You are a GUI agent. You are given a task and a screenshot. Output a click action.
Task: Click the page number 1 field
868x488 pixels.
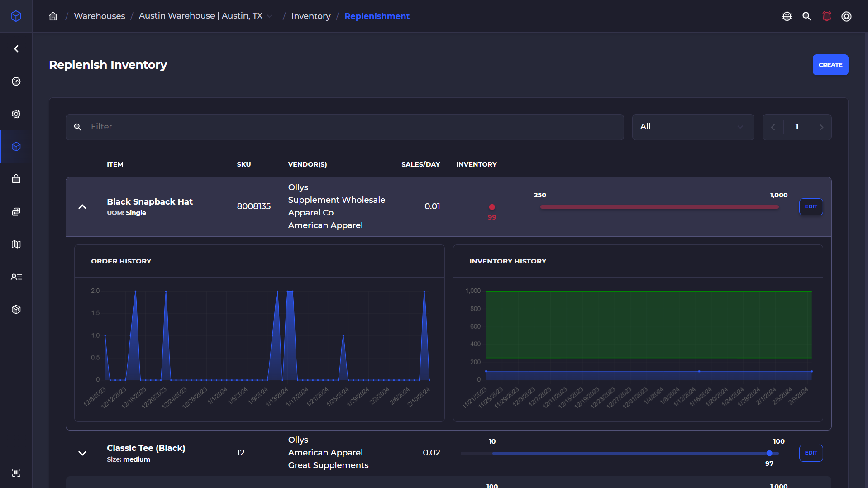coord(797,127)
